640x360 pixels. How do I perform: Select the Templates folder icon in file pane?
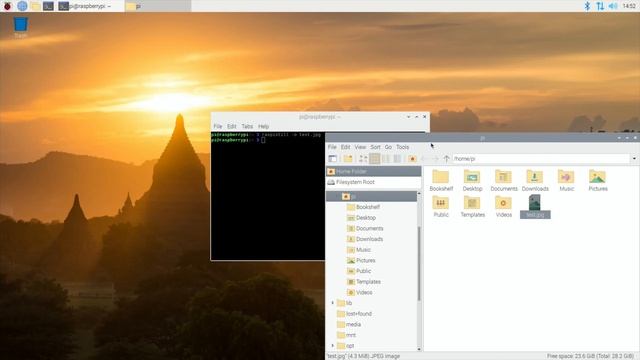[472, 206]
